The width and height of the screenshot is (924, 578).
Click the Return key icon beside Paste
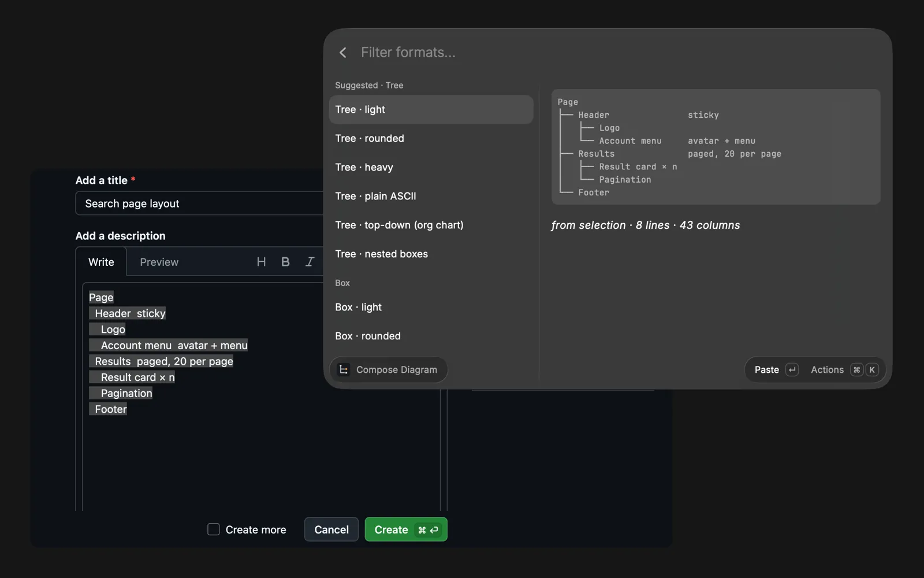click(792, 370)
